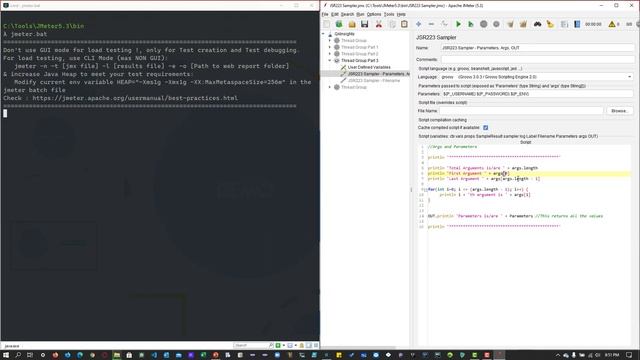The image size is (640, 360).
Task: Open the Tools menu in JMeter
Action: coord(389,14)
